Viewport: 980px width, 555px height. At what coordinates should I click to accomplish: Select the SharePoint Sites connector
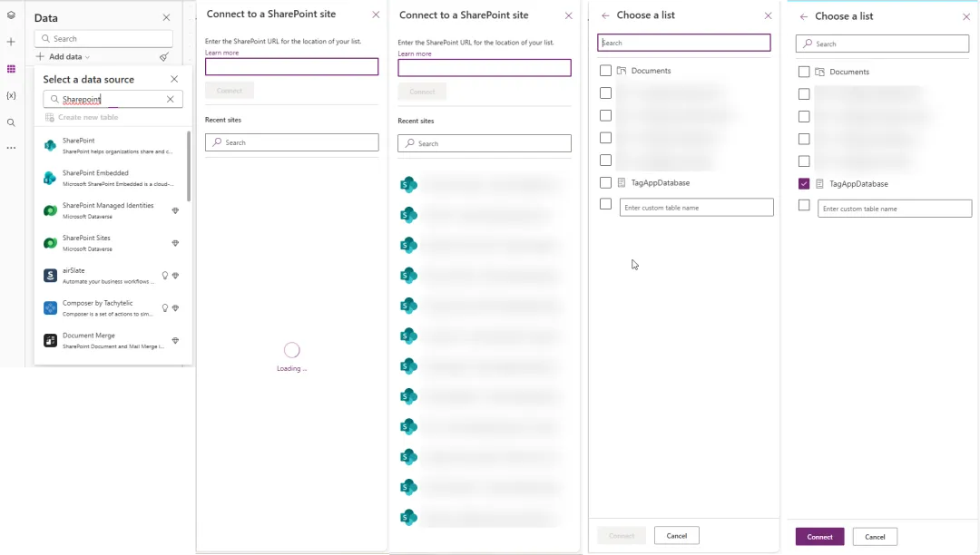coord(111,243)
